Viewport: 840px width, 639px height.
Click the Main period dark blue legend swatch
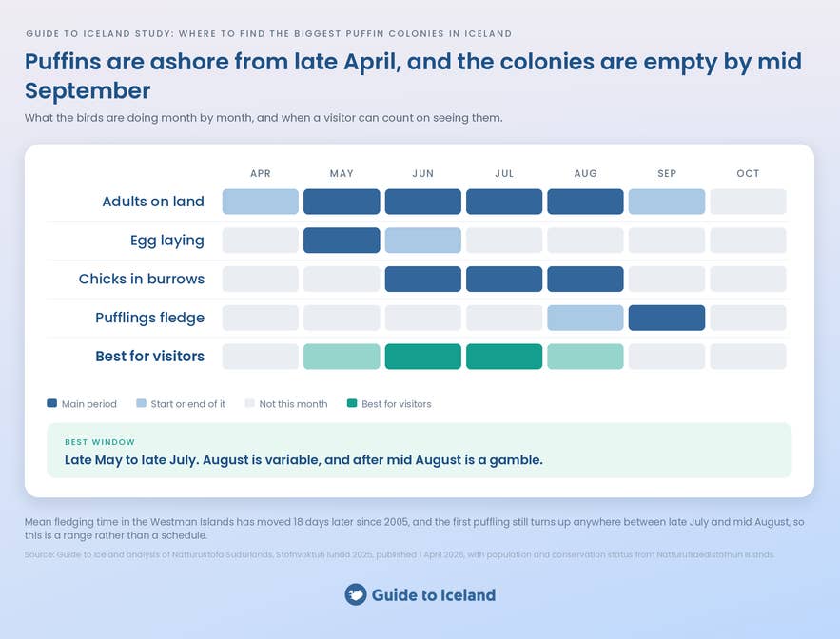coord(52,403)
